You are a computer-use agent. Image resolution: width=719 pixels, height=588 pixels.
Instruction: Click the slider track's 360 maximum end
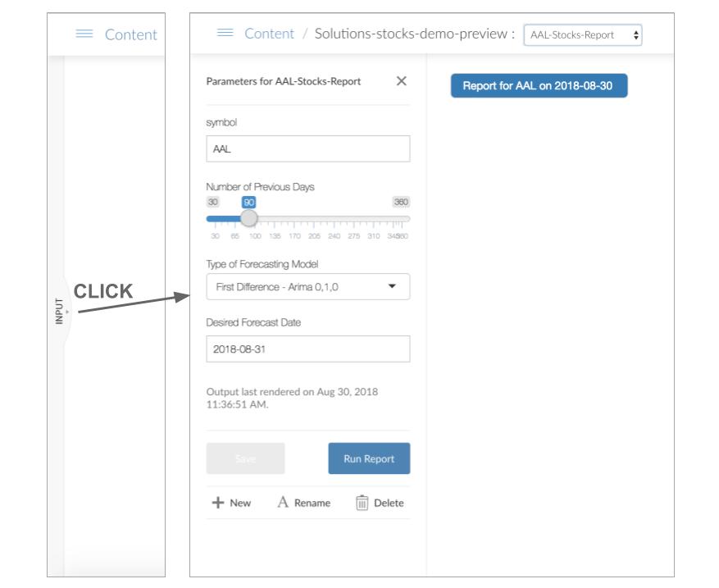[407, 219]
